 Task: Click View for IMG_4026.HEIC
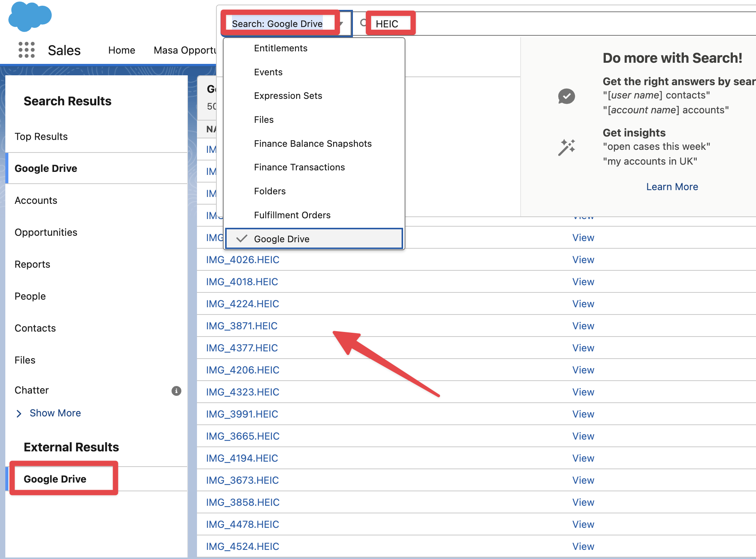point(583,260)
